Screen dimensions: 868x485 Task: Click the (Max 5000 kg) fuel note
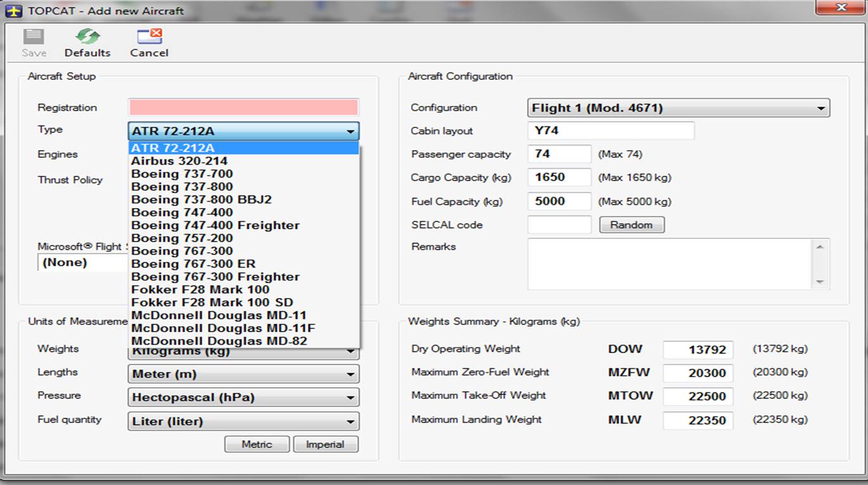pos(635,202)
